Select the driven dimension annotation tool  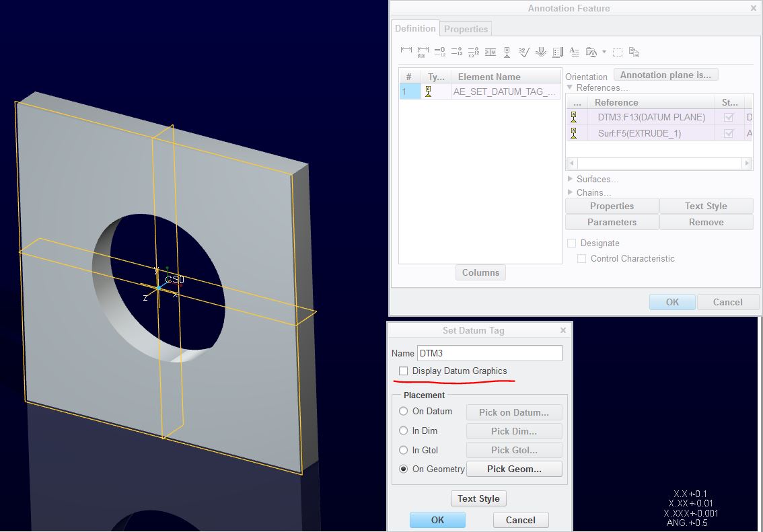pyautogui.click(x=406, y=51)
